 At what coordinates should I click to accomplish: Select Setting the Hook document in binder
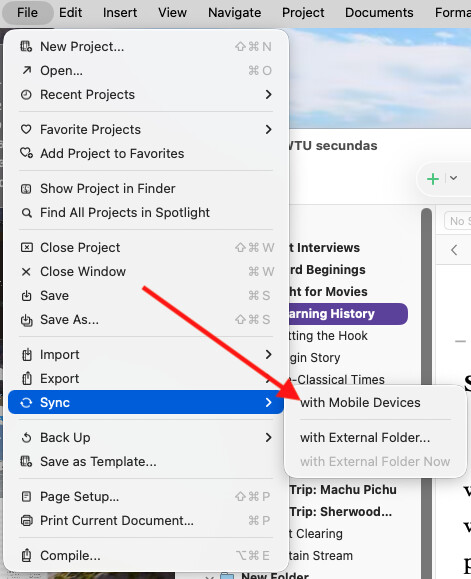click(328, 336)
